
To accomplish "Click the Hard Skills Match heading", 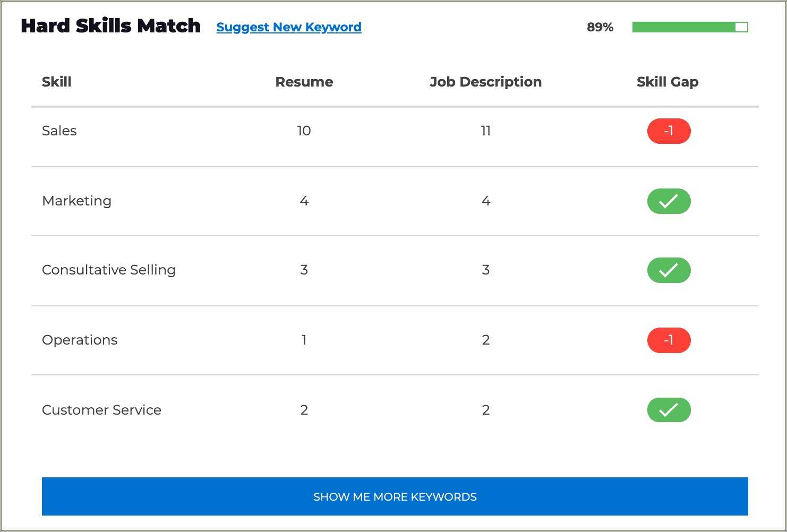I will point(110,26).
